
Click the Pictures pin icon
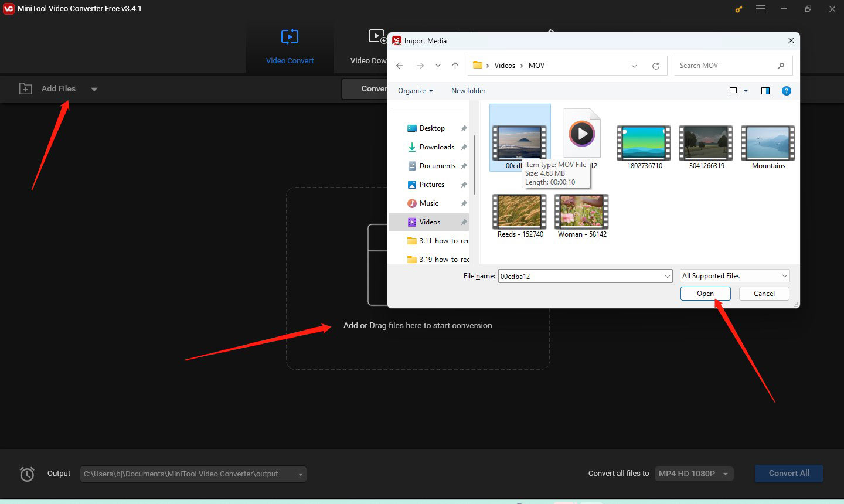coord(464,185)
